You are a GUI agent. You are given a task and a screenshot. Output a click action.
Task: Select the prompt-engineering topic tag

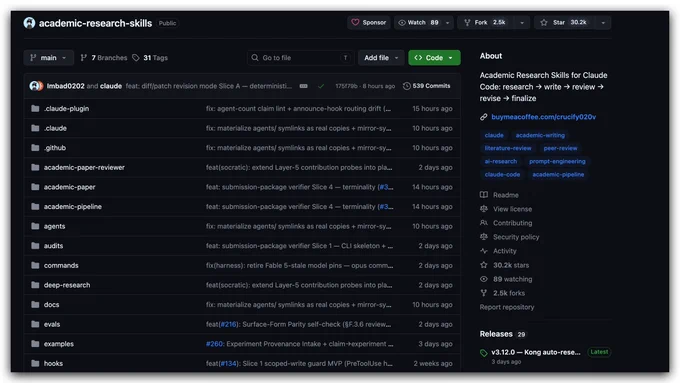point(557,161)
